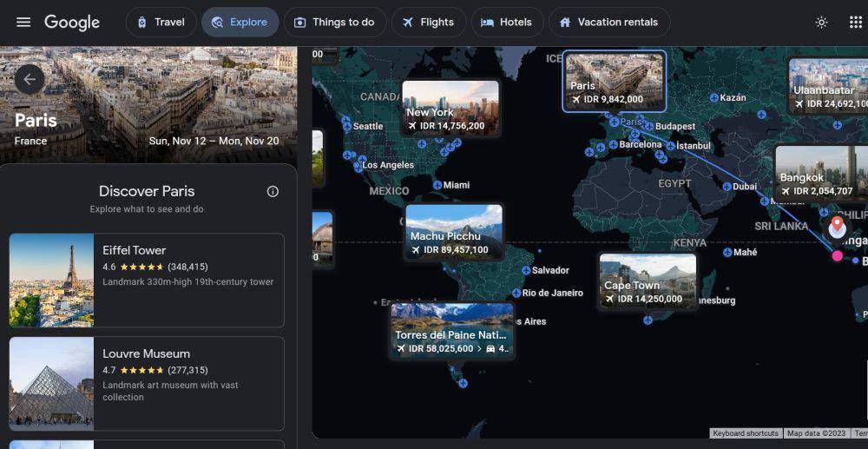Click the Mahé airport marker
Screen dimensions: 868x449
[727, 253]
